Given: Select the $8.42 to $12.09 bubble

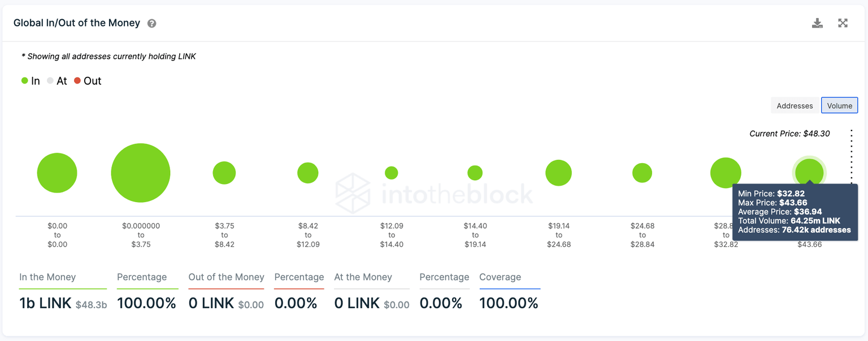Looking at the screenshot, I should tap(308, 173).
